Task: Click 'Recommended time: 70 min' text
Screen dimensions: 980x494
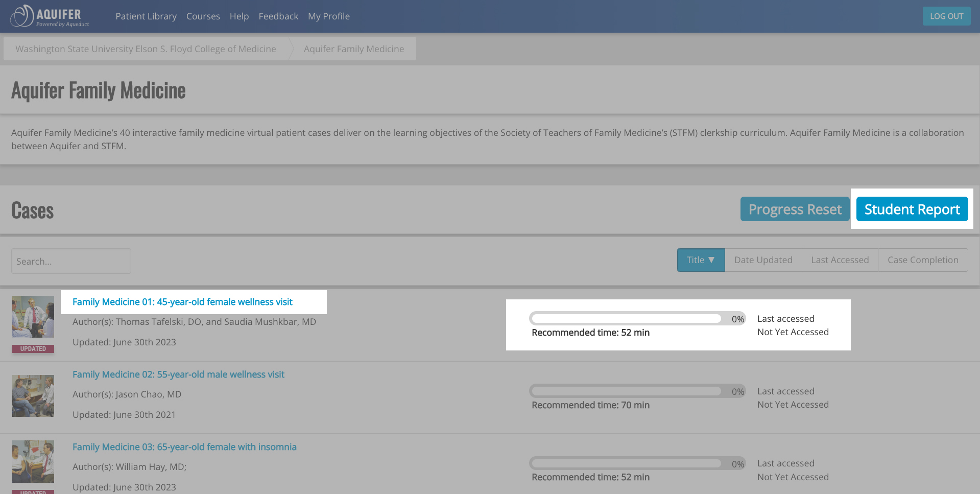Action: pos(590,405)
